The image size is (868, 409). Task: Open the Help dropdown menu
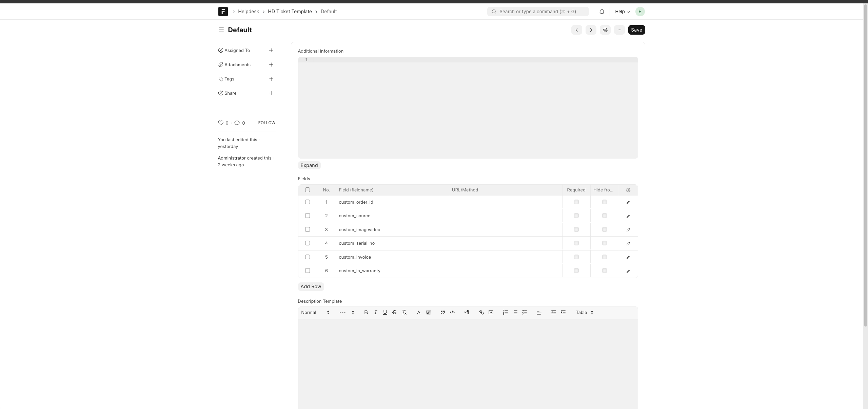point(622,12)
